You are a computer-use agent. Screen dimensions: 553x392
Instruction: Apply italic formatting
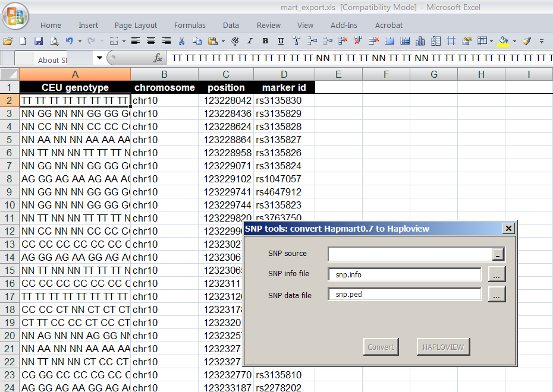(250, 41)
